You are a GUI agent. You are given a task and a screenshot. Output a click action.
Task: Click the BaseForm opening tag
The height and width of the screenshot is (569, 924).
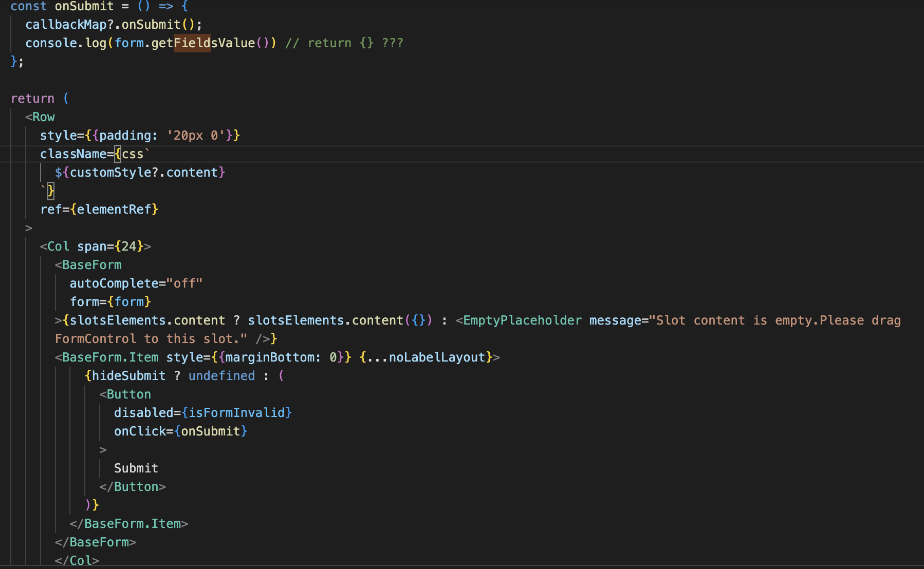90,264
